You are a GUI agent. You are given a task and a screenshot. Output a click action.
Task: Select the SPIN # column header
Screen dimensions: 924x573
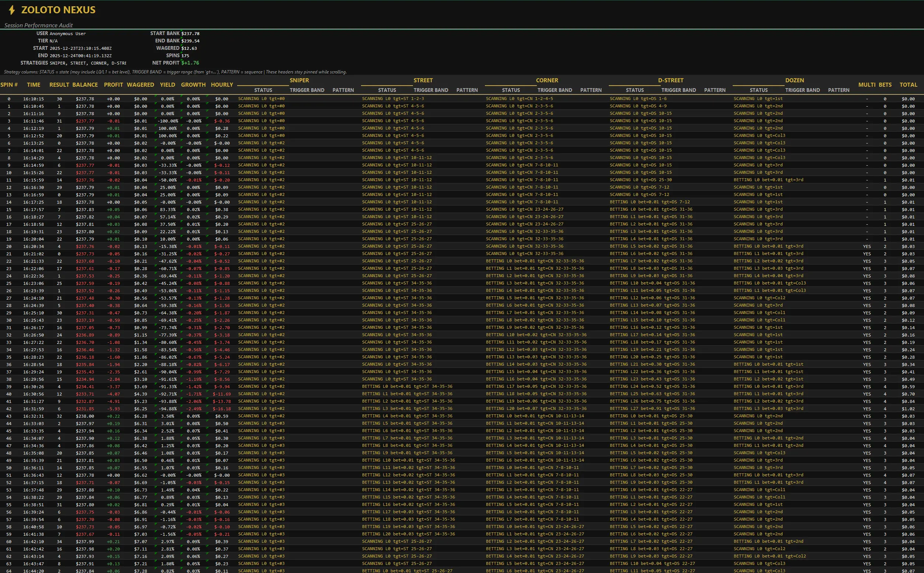click(9, 84)
